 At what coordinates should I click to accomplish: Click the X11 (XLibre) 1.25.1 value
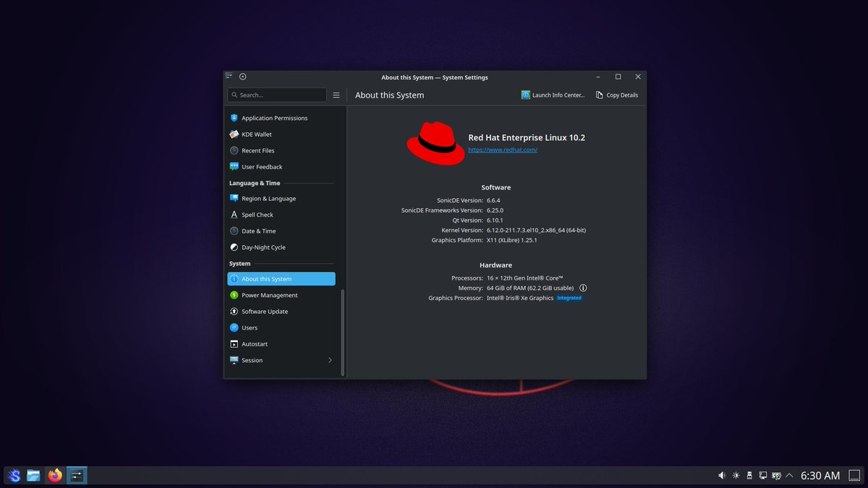tap(511, 240)
